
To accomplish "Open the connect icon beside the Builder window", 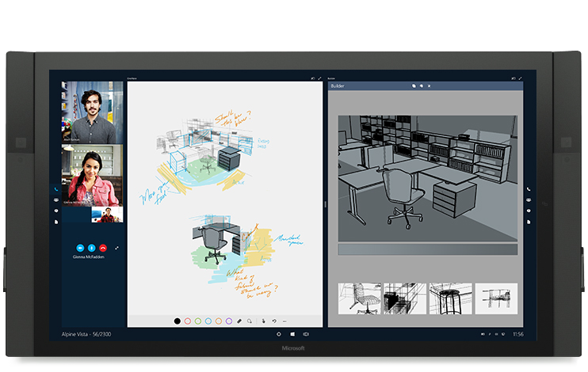I will [x=529, y=211].
